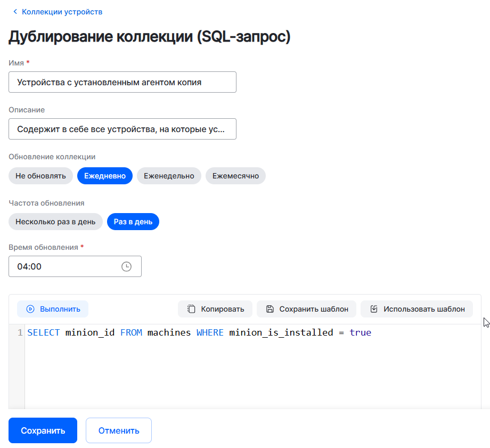This screenshot has height=448, width=490.
Task: Click line number 1 in the editor gutter
Action: pyautogui.click(x=20, y=333)
